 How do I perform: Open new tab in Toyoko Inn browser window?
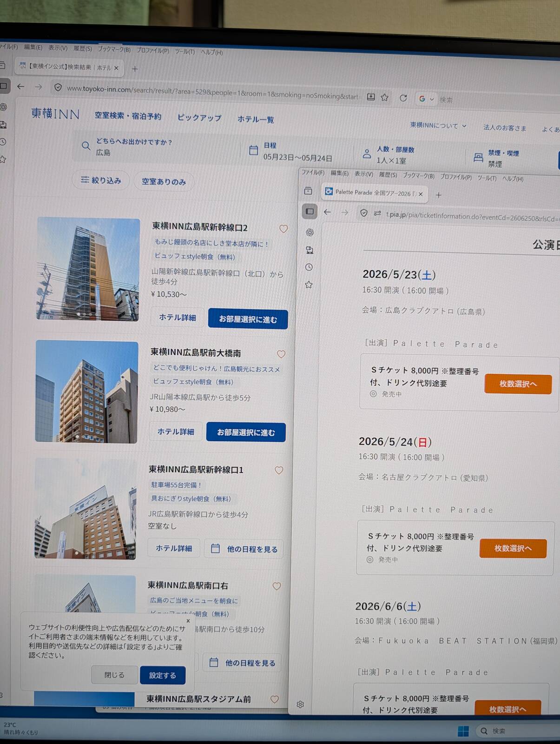click(x=135, y=69)
